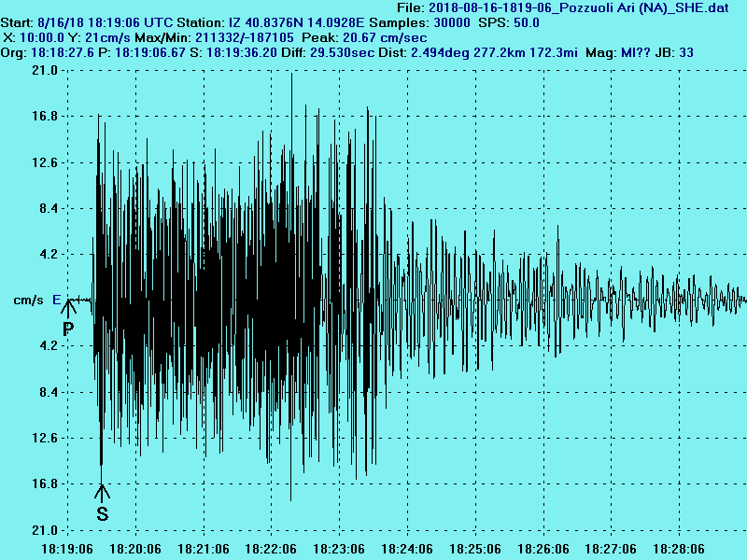The height and width of the screenshot is (560, 747).
Task: Click the E channel label
Action: (57, 300)
